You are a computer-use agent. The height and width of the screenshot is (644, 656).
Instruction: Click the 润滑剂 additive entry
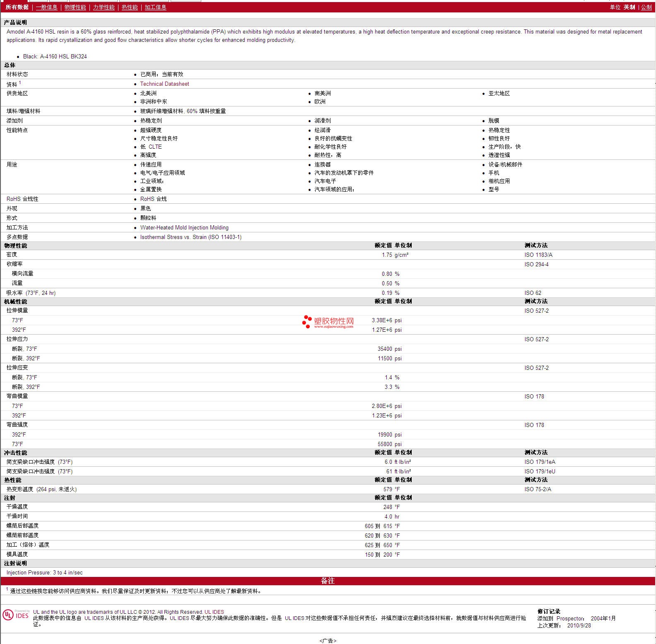pyautogui.click(x=322, y=121)
